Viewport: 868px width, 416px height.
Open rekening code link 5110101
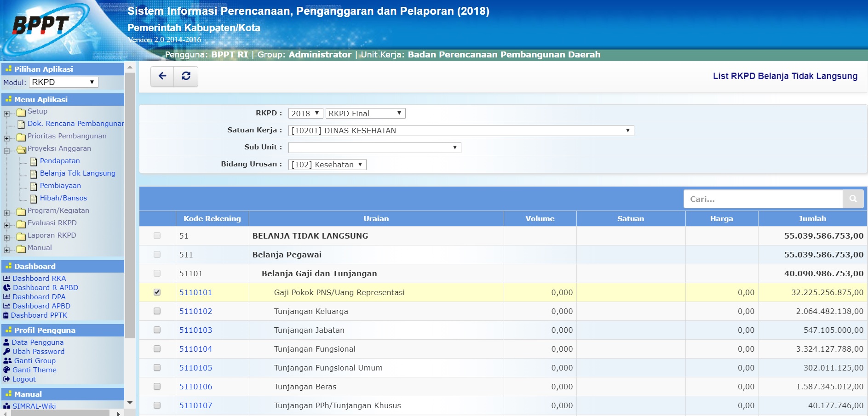196,292
